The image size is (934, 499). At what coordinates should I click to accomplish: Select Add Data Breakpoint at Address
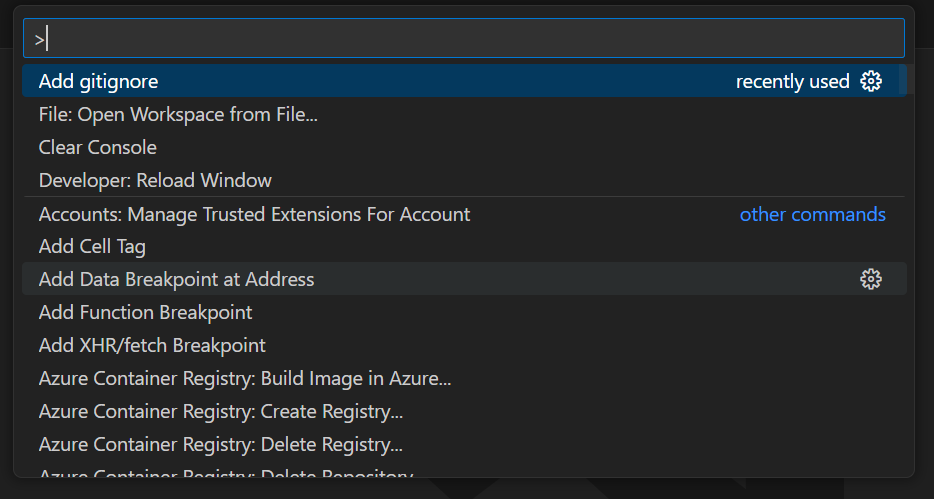(x=176, y=279)
